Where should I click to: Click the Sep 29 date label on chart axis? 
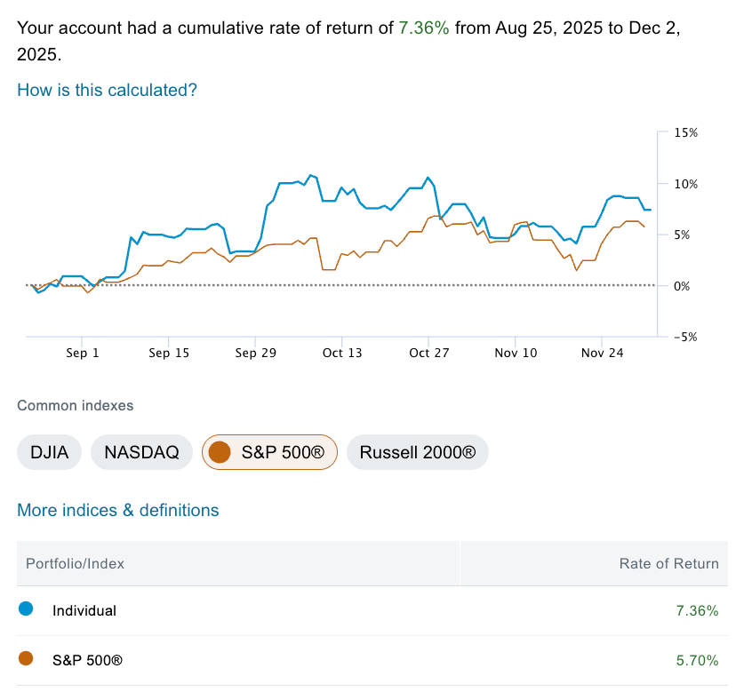click(x=255, y=353)
